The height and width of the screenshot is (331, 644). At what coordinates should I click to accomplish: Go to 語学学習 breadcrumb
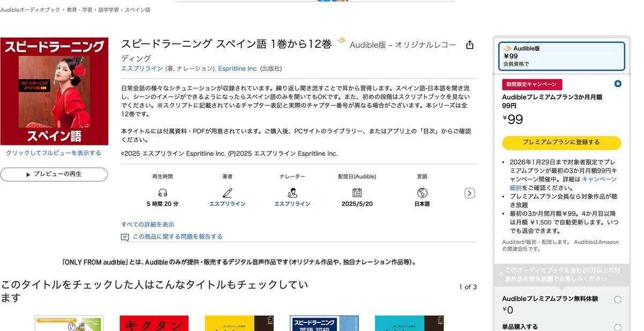click(x=108, y=10)
